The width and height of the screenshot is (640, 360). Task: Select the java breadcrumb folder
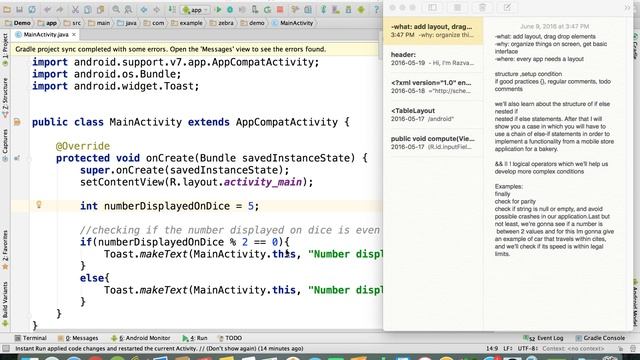pos(127,23)
